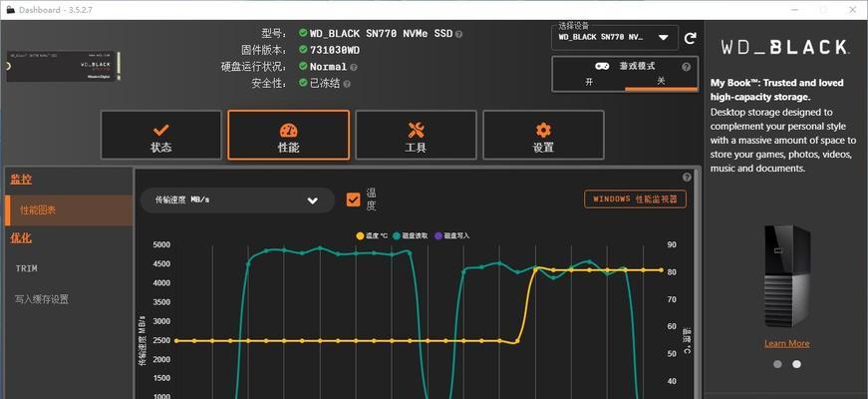Select the second ad carousel dot
Image resolution: width=868 pixels, height=399 pixels.
click(796, 364)
